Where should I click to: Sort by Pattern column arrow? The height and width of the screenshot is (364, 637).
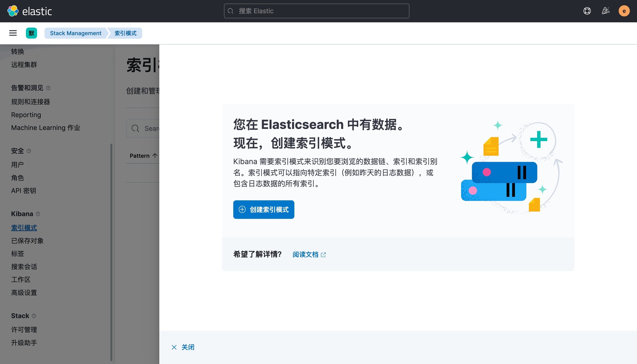pos(155,156)
